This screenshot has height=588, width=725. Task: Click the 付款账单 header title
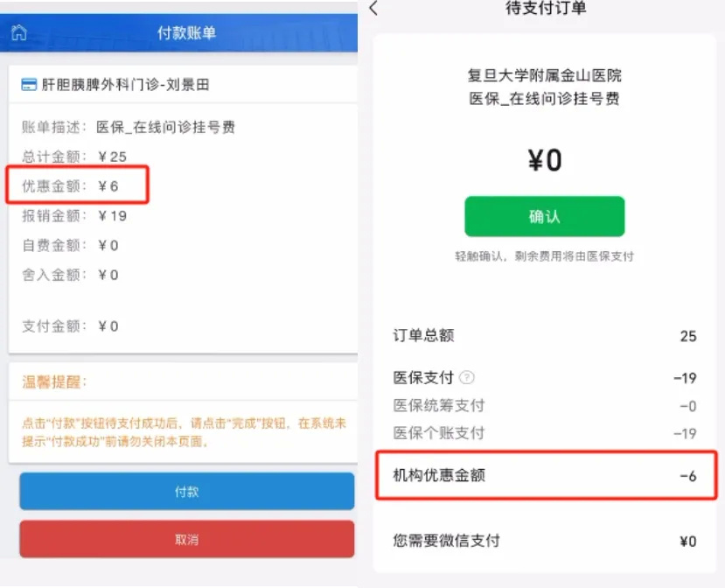pyautogui.click(x=186, y=33)
